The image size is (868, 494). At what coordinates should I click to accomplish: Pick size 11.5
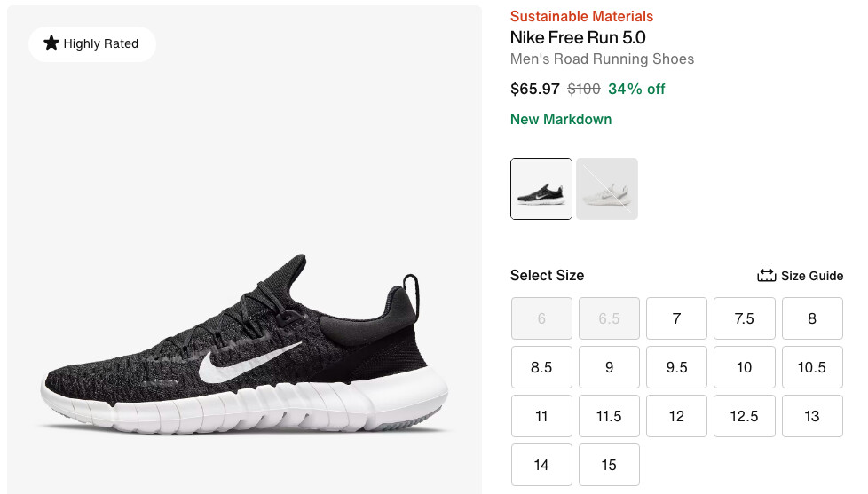click(609, 416)
